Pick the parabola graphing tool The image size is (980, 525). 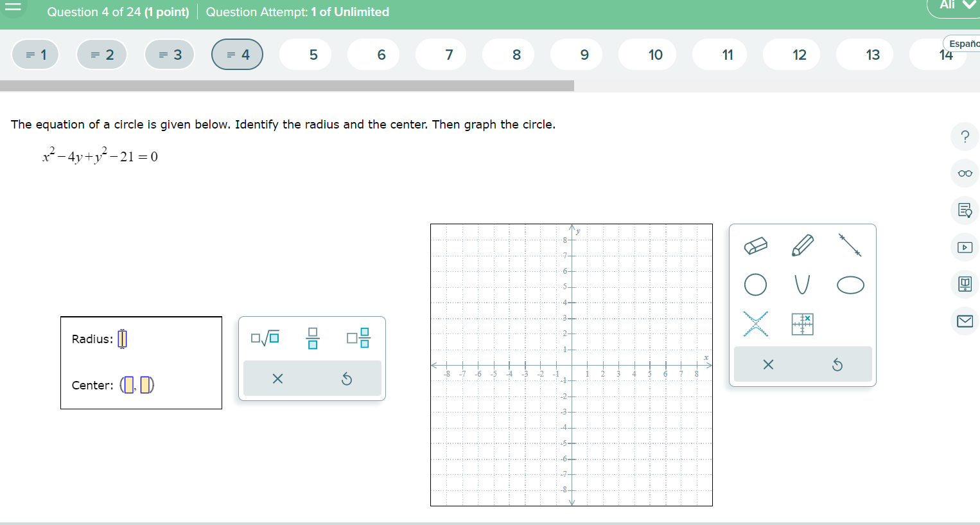click(801, 285)
